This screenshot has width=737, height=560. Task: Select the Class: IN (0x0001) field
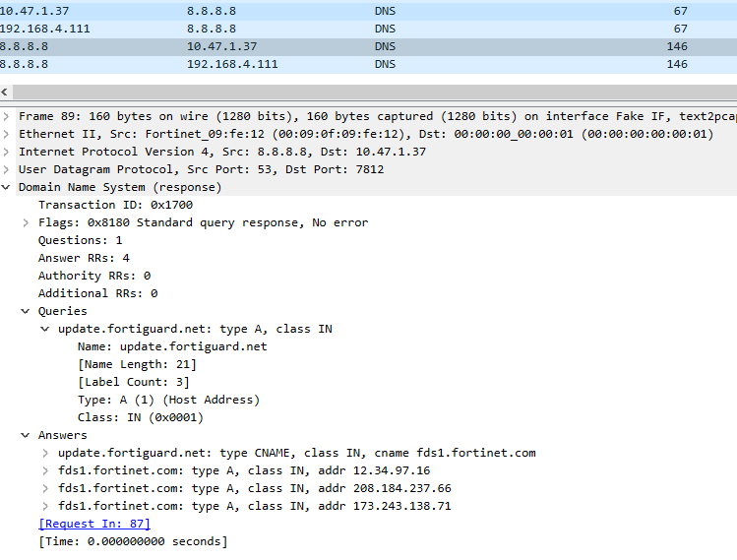[x=141, y=417]
